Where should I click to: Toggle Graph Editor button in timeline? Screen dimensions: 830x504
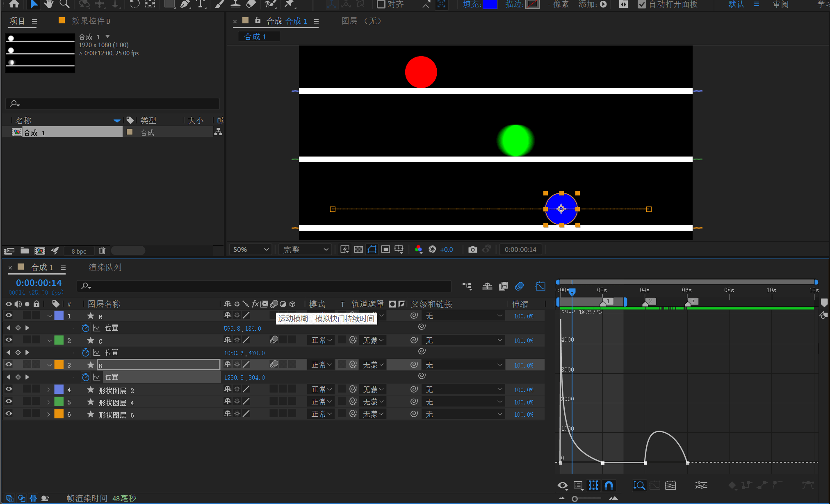pos(540,286)
